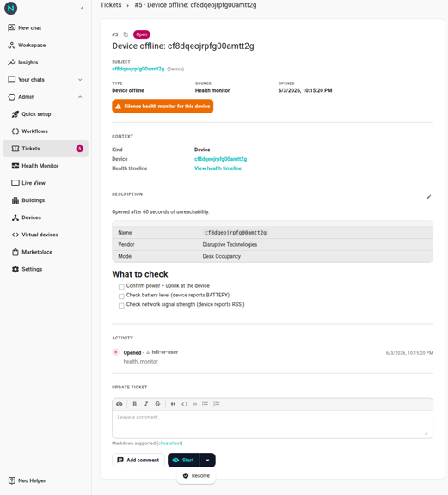The width and height of the screenshot is (448, 495).
Task: Insert a numbered list
Action: click(x=217, y=404)
